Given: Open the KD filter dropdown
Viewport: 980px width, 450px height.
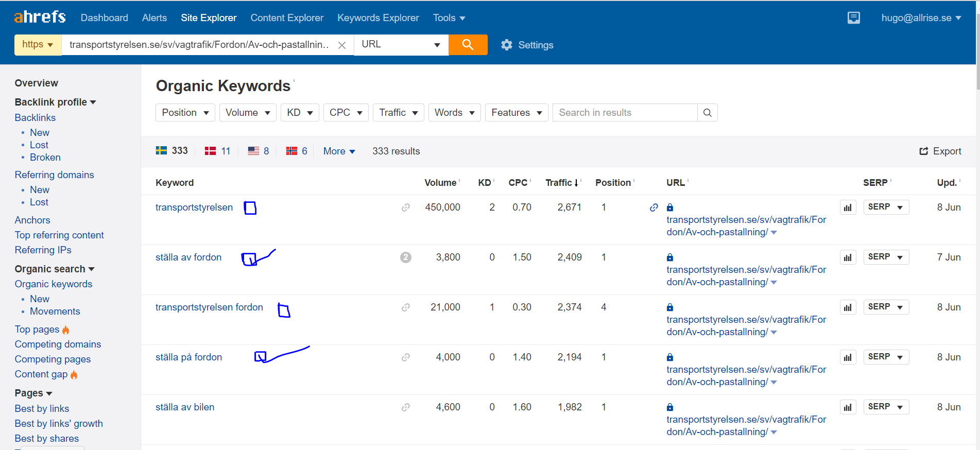Looking at the screenshot, I should (300, 113).
